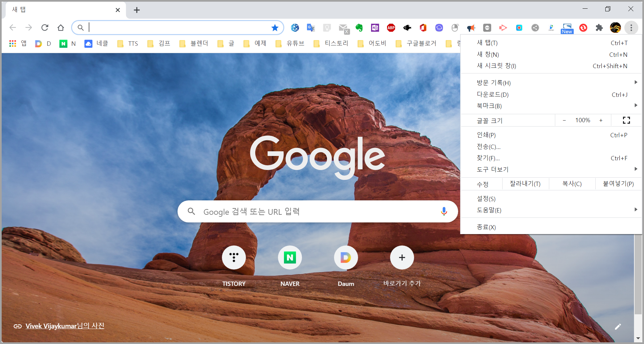The image size is (644, 344).
Task: Expand 북마크(B) bookmarks submenu
Action: point(551,106)
